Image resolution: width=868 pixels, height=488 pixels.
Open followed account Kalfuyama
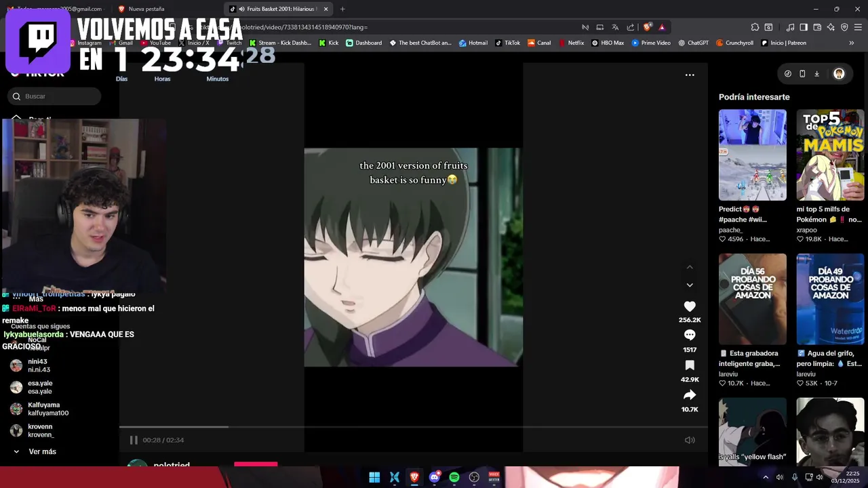pyautogui.click(x=39, y=409)
